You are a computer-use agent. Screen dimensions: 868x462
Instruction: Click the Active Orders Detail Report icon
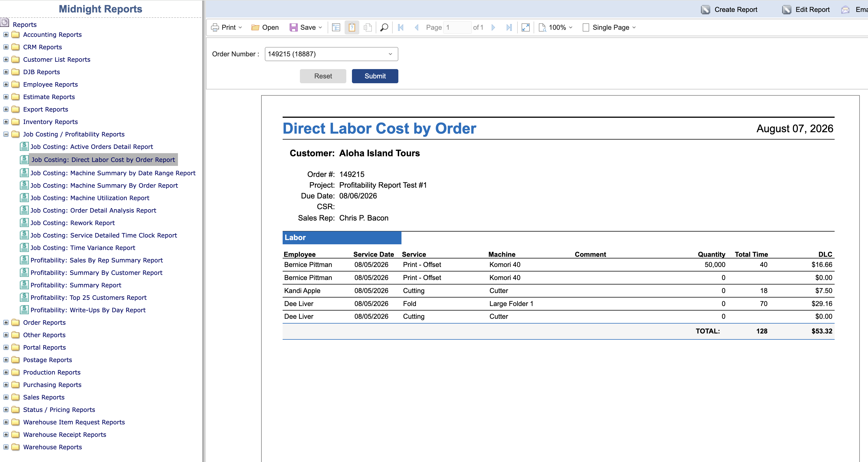click(x=24, y=146)
